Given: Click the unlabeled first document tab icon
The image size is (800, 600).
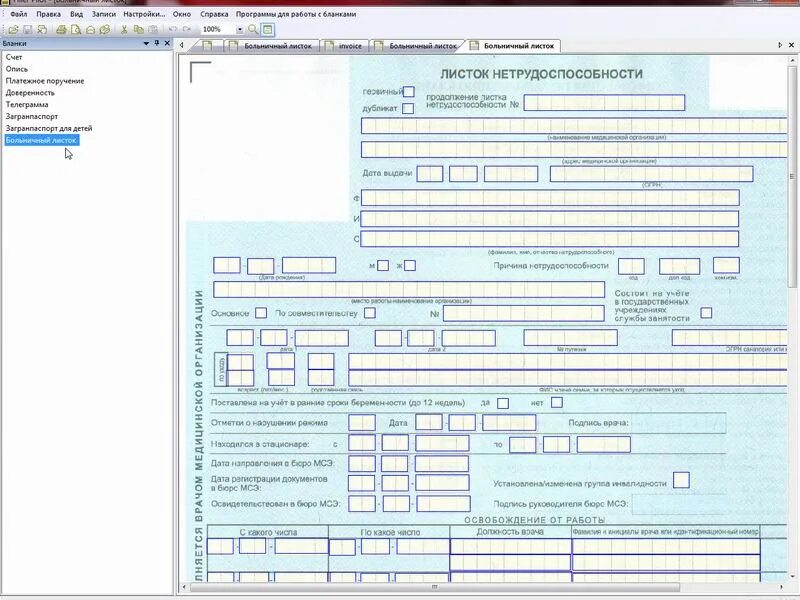Looking at the screenshot, I should tap(207, 46).
